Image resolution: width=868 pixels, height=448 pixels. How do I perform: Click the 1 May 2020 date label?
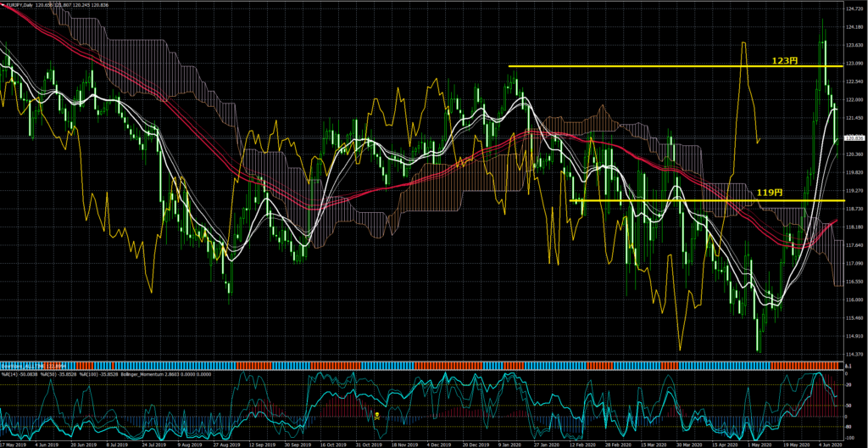pos(761,444)
